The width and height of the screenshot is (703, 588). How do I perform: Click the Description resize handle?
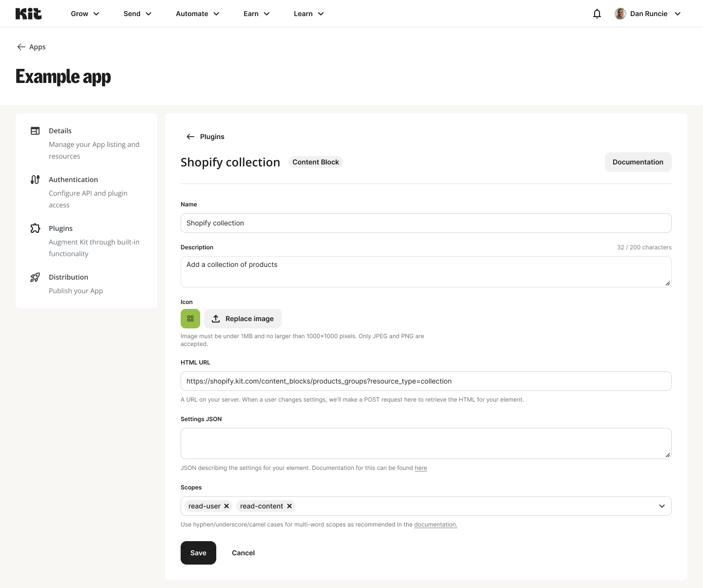[667, 283]
